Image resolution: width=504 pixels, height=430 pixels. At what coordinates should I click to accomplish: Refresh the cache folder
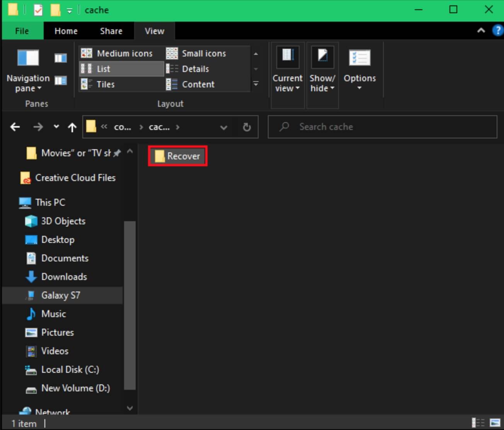[x=247, y=127]
